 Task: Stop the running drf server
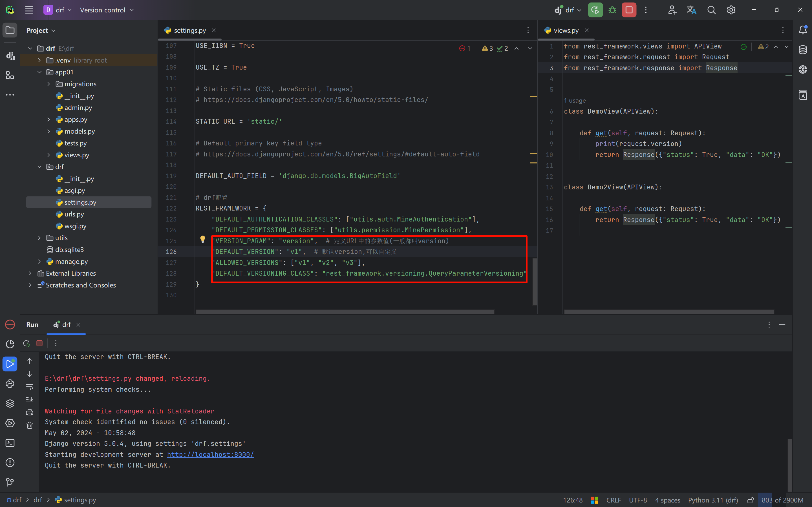[x=629, y=10]
